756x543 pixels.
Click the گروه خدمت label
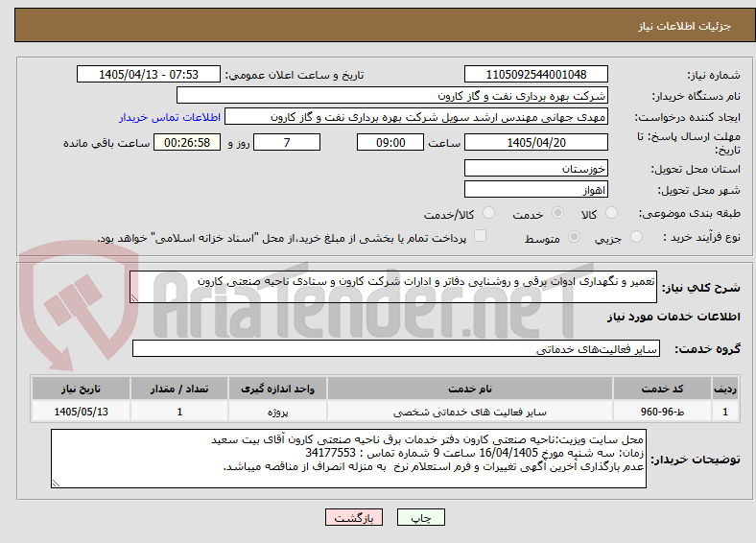pyautogui.click(x=707, y=349)
